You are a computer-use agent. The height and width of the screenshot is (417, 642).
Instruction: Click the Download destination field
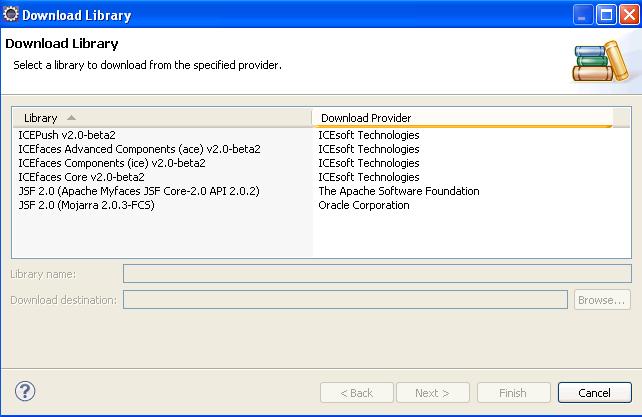coord(345,300)
